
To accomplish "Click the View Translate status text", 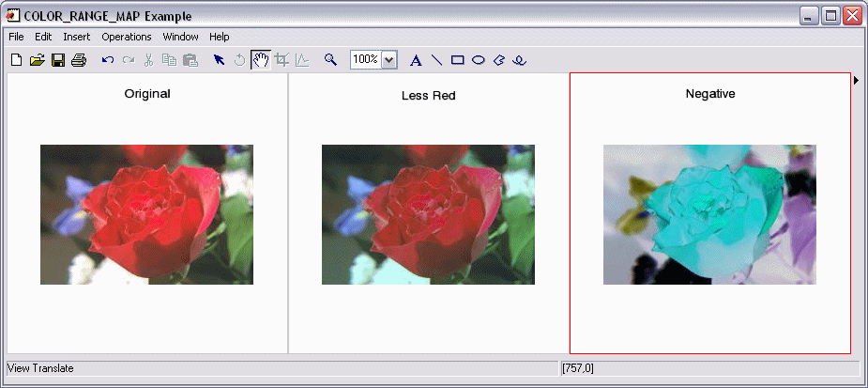I will (40, 368).
